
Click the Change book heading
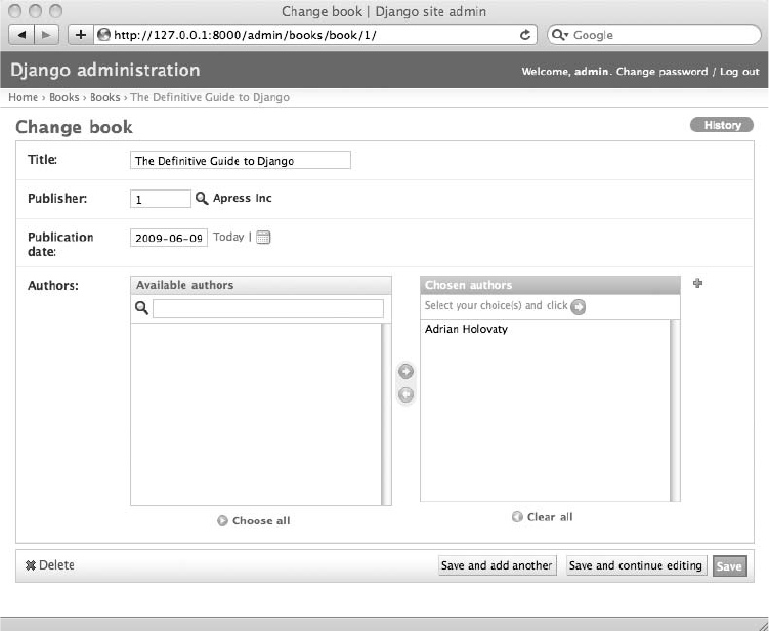pyautogui.click(x=74, y=127)
